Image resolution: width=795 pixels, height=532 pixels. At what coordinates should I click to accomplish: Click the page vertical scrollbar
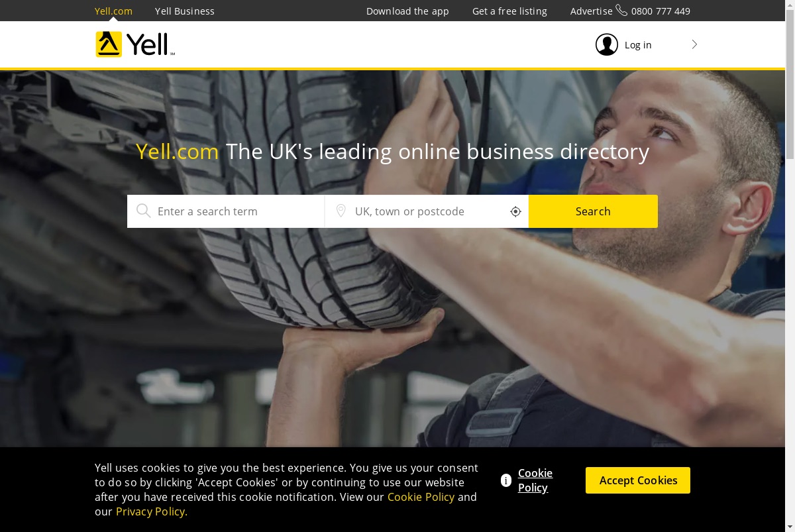(x=790, y=266)
